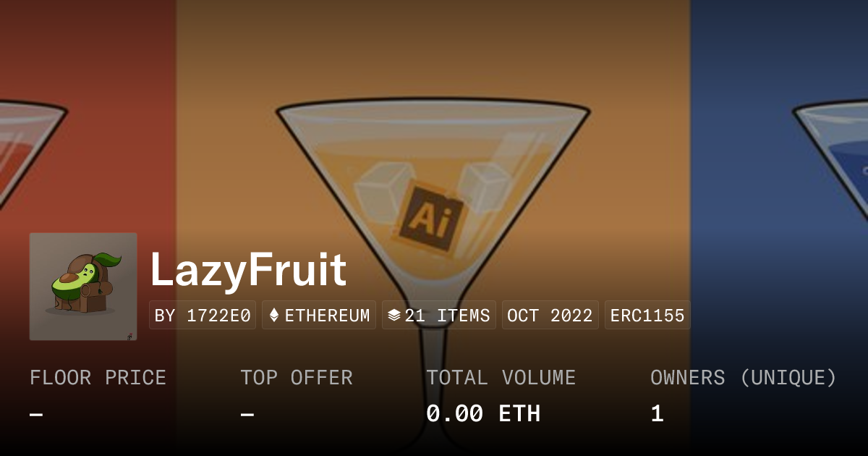The height and width of the screenshot is (456, 868).
Task: Select the ETHEREUM chain badge text
Action: (327, 316)
